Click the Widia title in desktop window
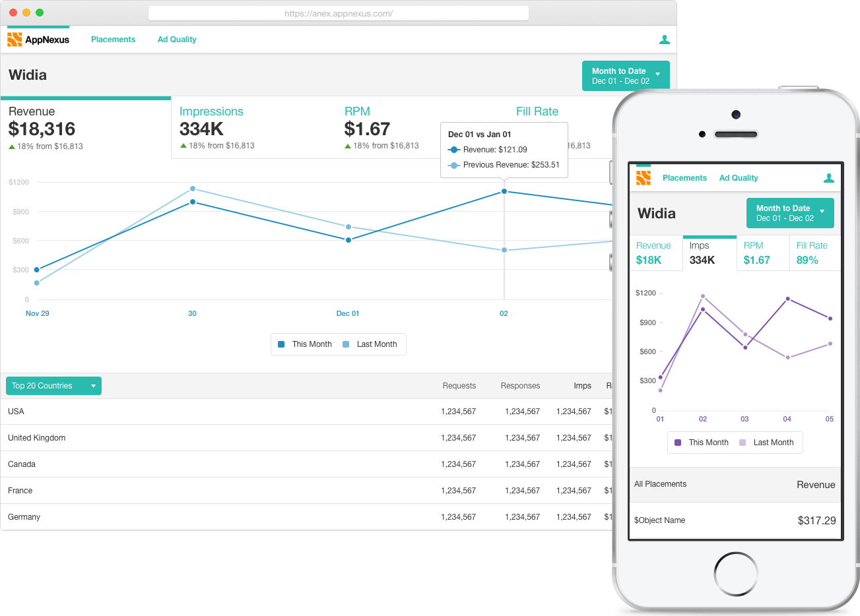The width and height of the screenshot is (860, 616). 28,75
